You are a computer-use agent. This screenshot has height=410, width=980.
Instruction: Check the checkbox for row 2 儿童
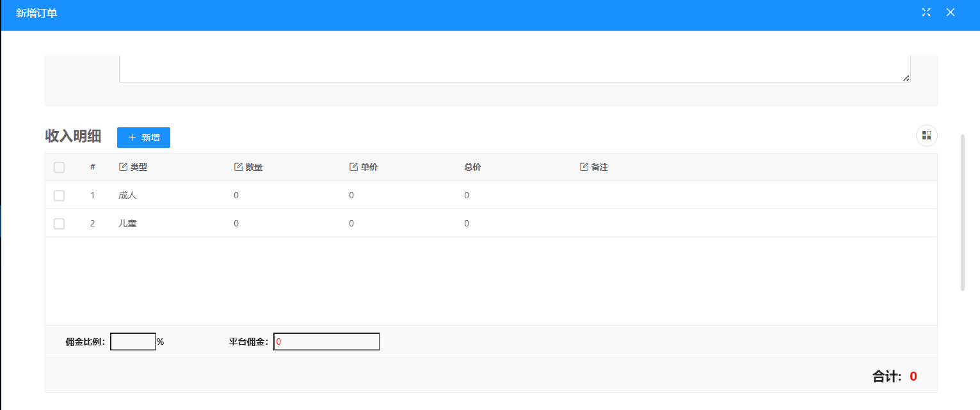click(59, 224)
